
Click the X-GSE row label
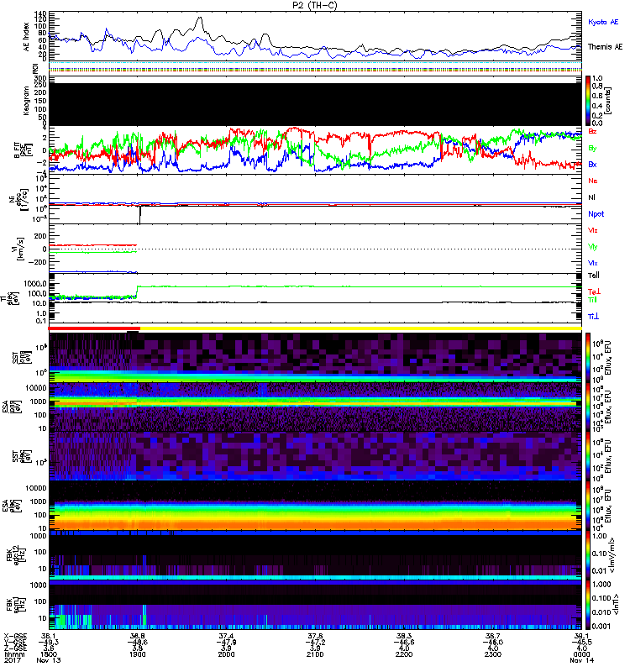[15, 637]
